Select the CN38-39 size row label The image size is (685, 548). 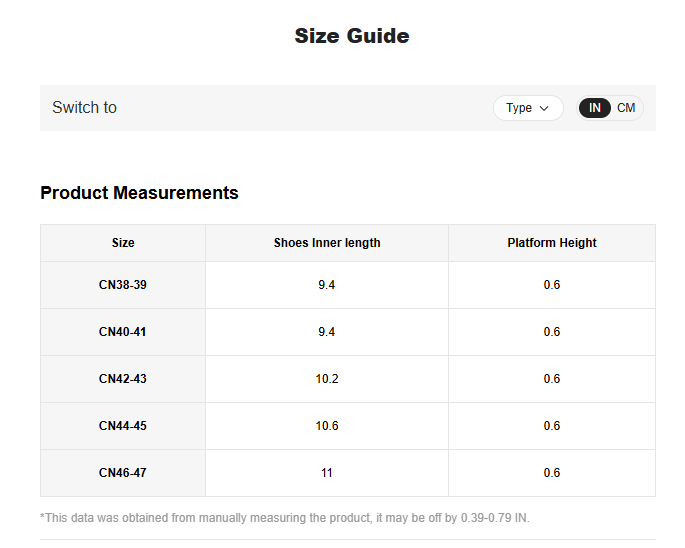click(123, 285)
